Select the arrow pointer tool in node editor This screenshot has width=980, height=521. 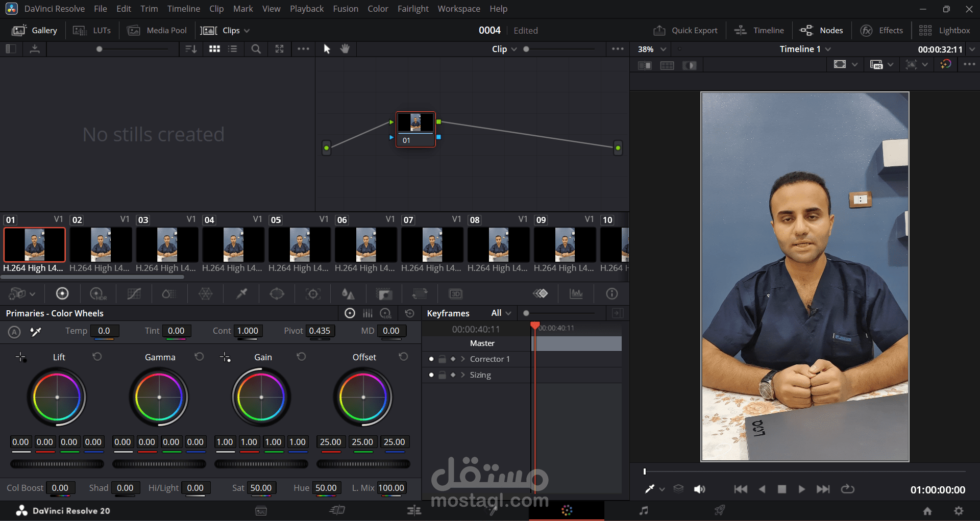coord(327,48)
